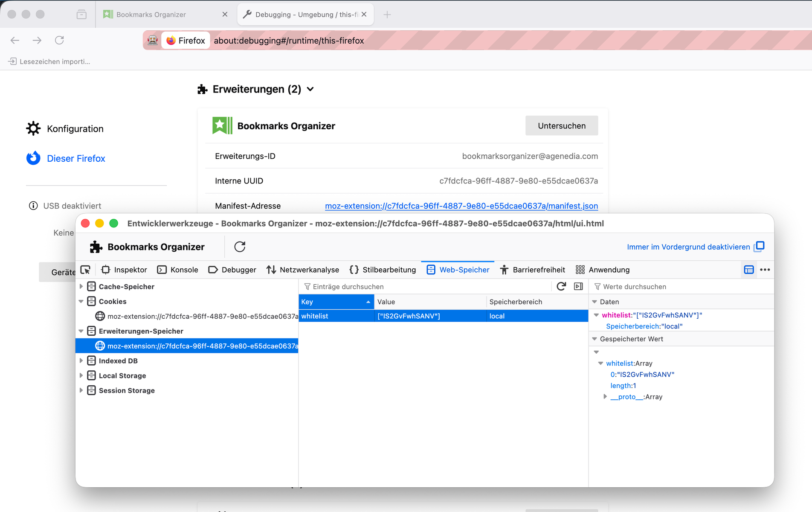Click the responsive layout mode icon
Viewport: 812px width, 512px height.
coord(749,270)
